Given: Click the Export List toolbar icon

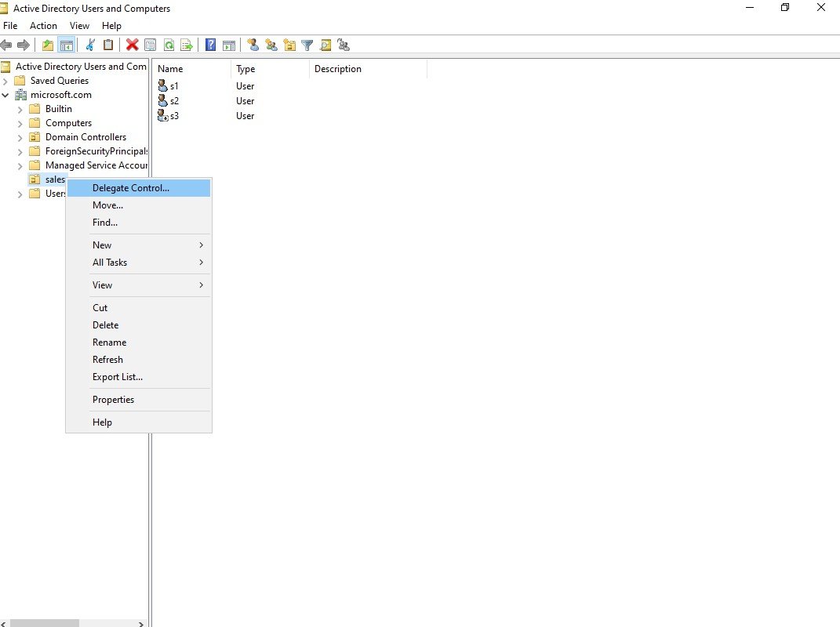Looking at the screenshot, I should pyautogui.click(x=187, y=45).
